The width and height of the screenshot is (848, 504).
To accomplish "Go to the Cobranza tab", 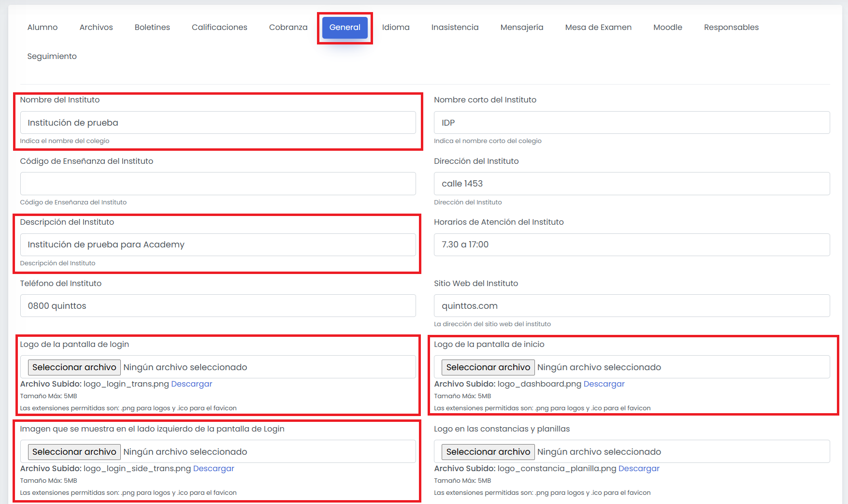I will point(288,28).
